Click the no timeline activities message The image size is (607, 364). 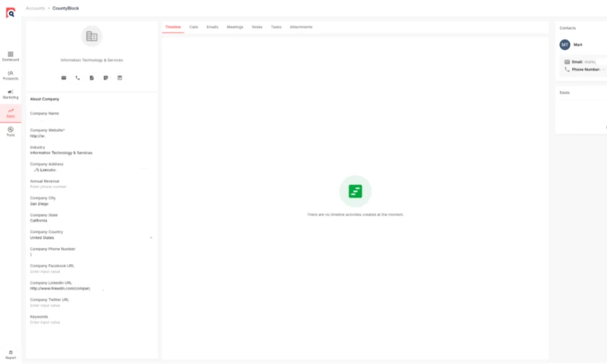[355, 215]
